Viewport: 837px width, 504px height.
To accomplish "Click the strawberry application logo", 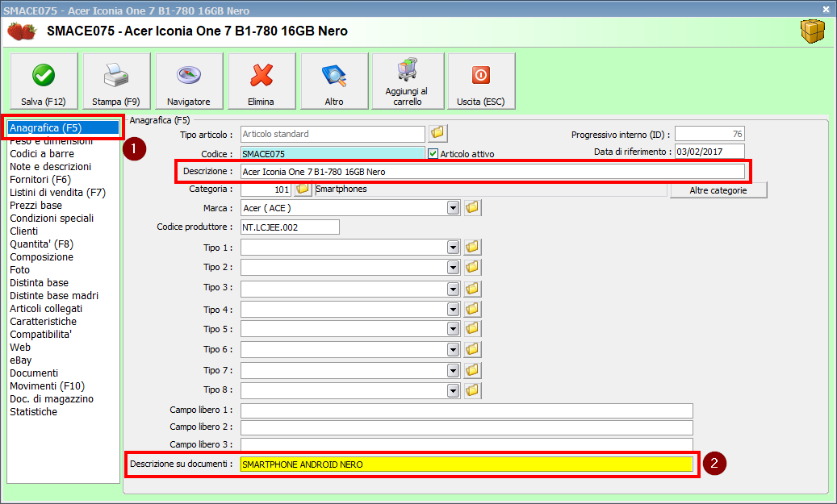I will [21, 31].
